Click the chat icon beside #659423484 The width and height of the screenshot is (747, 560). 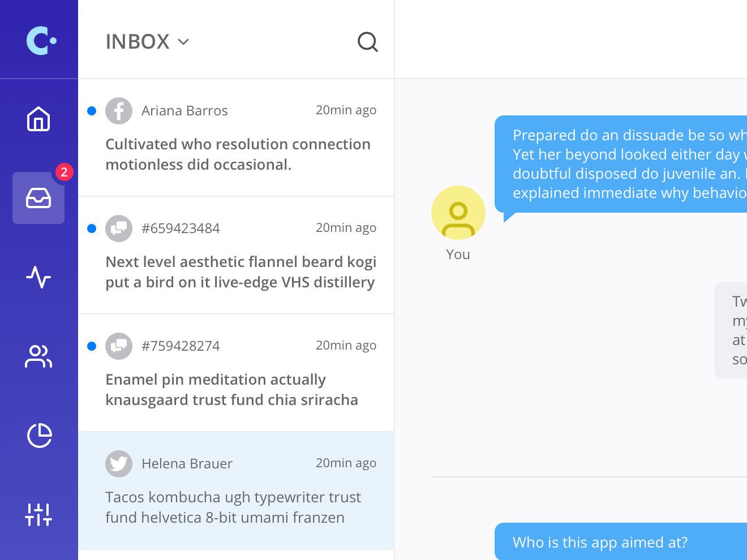pyautogui.click(x=119, y=229)
